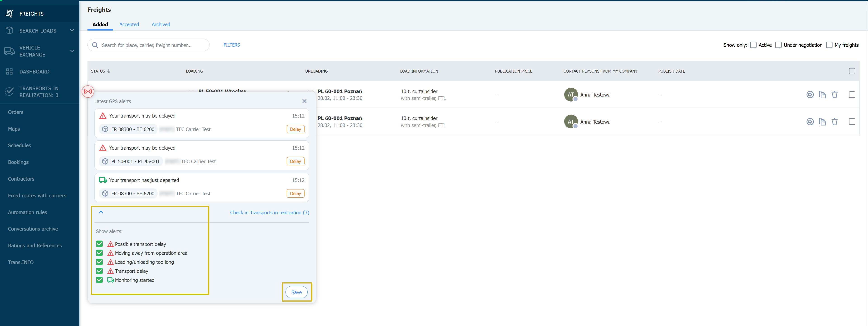Click the Transports in Realization checkmark icon
This screenshot has width=868, height=326.
click(9, 91)
